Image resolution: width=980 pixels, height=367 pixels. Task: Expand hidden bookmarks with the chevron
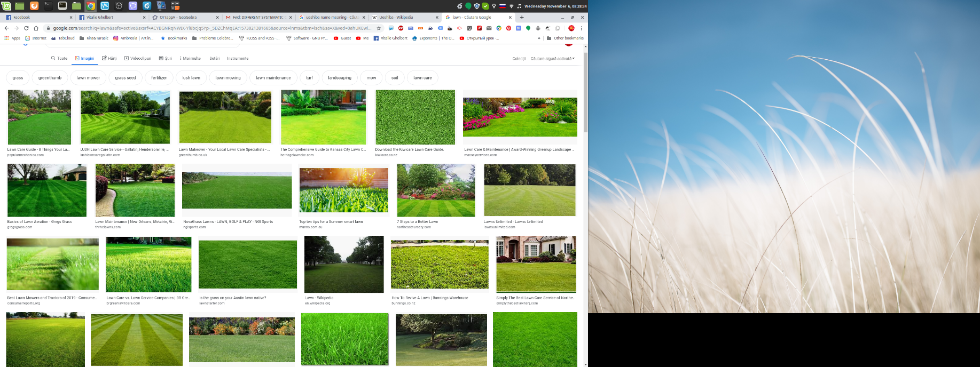[x=539, y=38]
